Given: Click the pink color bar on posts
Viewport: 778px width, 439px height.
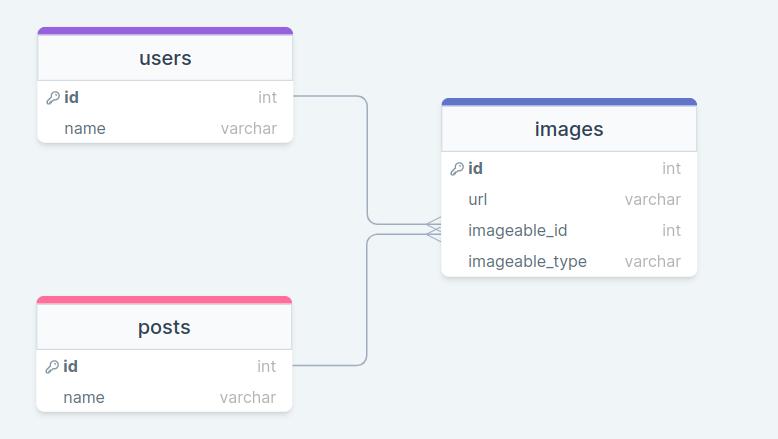Looking at the screenshot, I should click(x=164, y=300).
